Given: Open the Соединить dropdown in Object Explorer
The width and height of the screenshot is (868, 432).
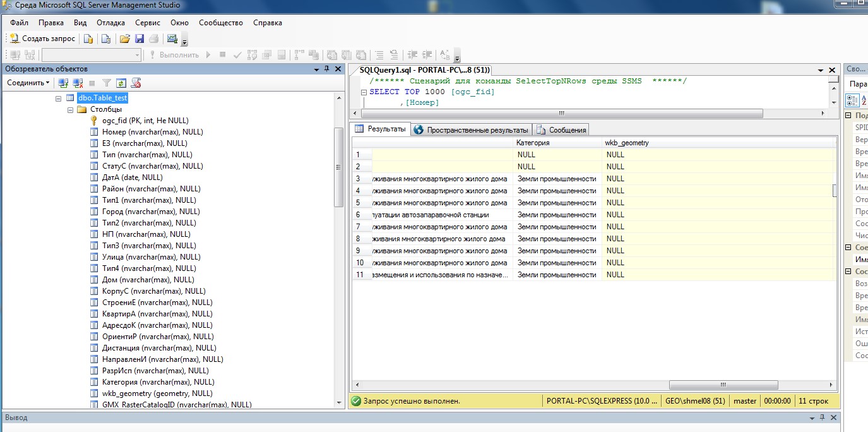Looking at the screenshot, I should click(x=28, y=82).
